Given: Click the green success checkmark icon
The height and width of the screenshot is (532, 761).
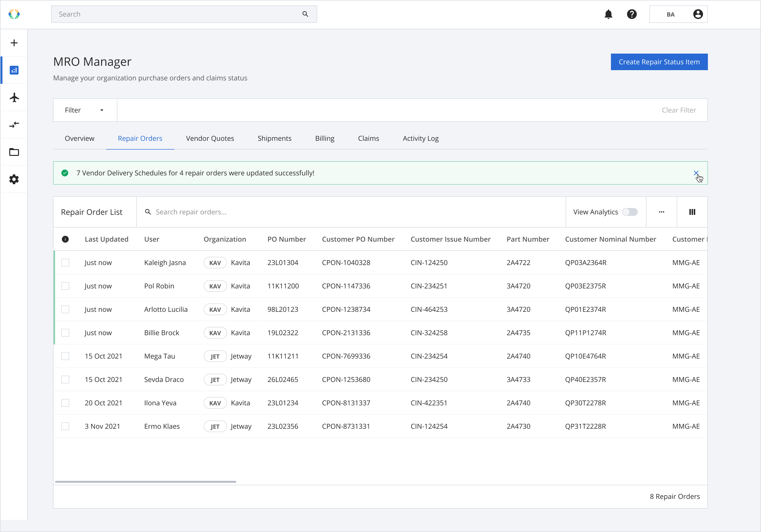Looking at the screenshot, I should [x=65, y=173].
